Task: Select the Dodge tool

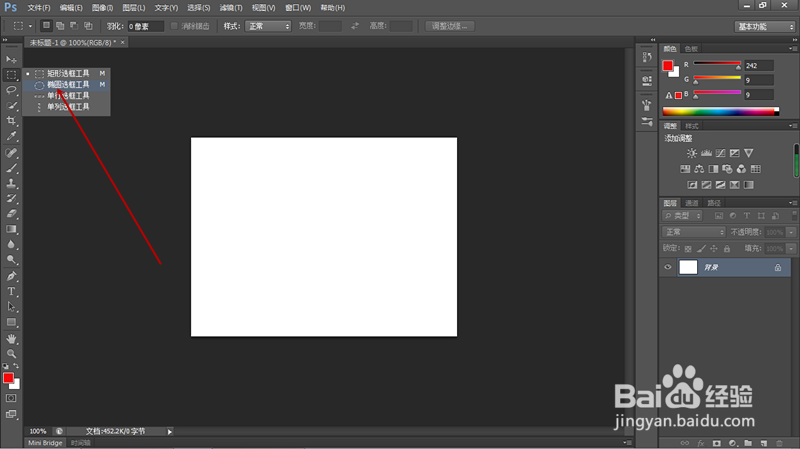Action: point(11,260)
